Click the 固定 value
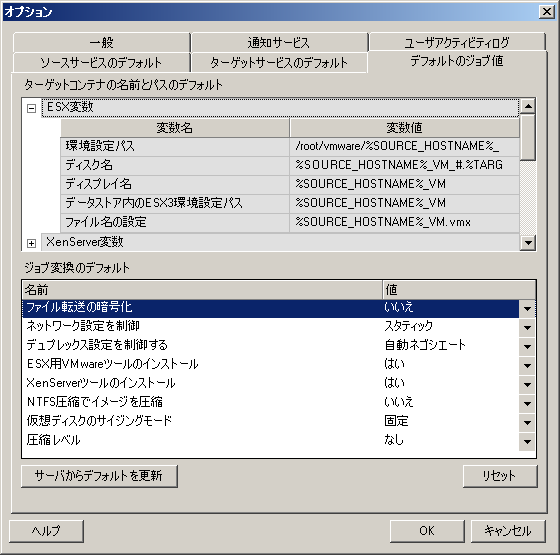560x555 pixels. (x=396, y=421)
